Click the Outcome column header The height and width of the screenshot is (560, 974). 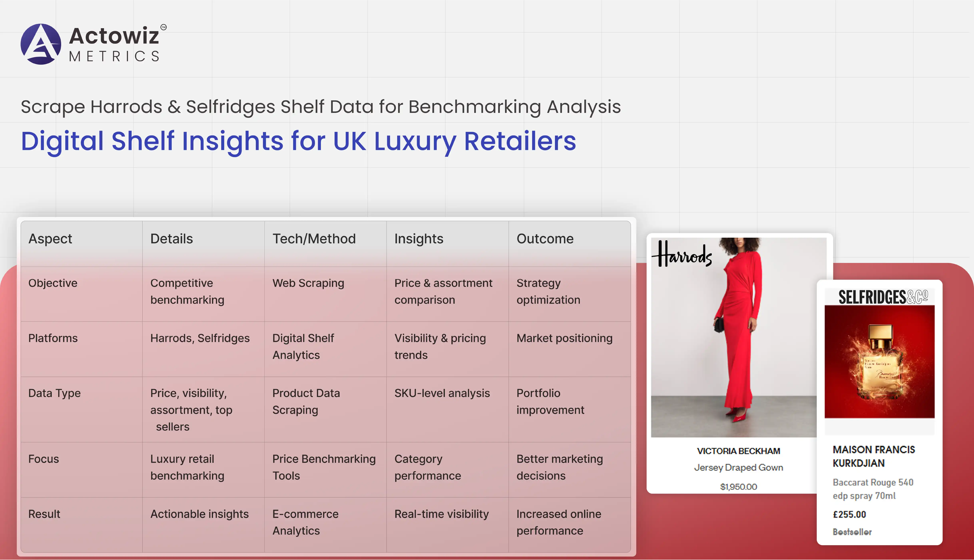(x=545, y=239)
